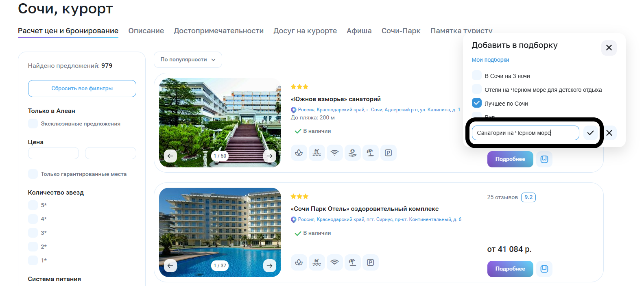The width and height of the screenshot is (644, 286).
Task: Click the 9.2 rating badge
Action: pyautogui.click(x=528, y=197)
